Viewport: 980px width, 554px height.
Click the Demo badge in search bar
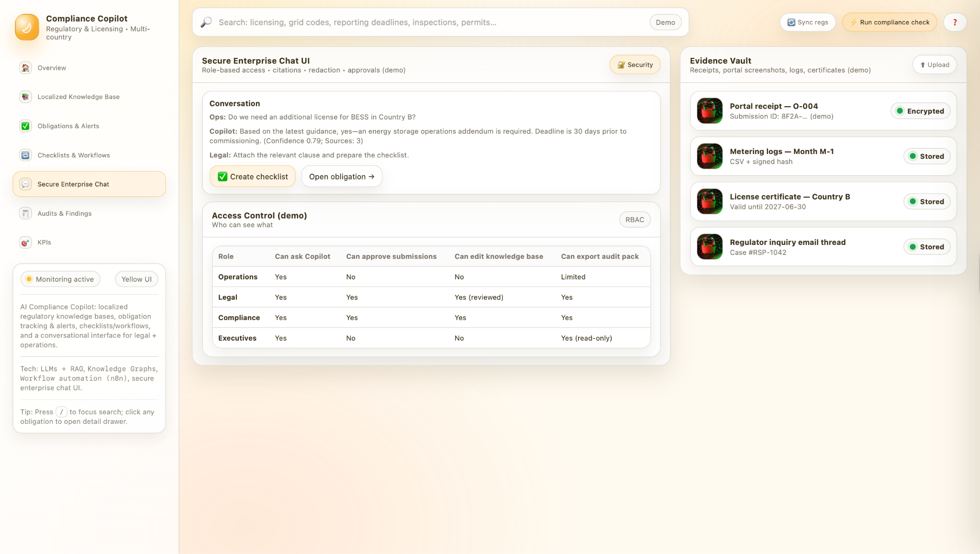(x=665, y=22)
